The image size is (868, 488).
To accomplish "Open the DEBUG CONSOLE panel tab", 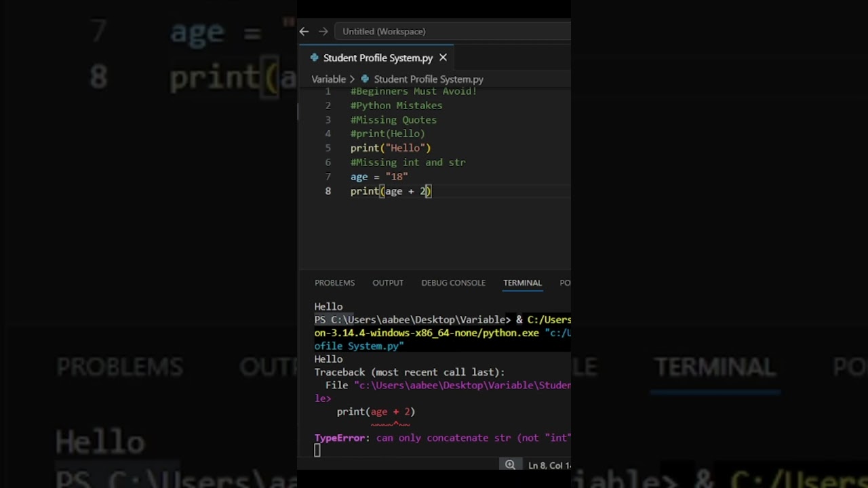I will pos(453,283).
